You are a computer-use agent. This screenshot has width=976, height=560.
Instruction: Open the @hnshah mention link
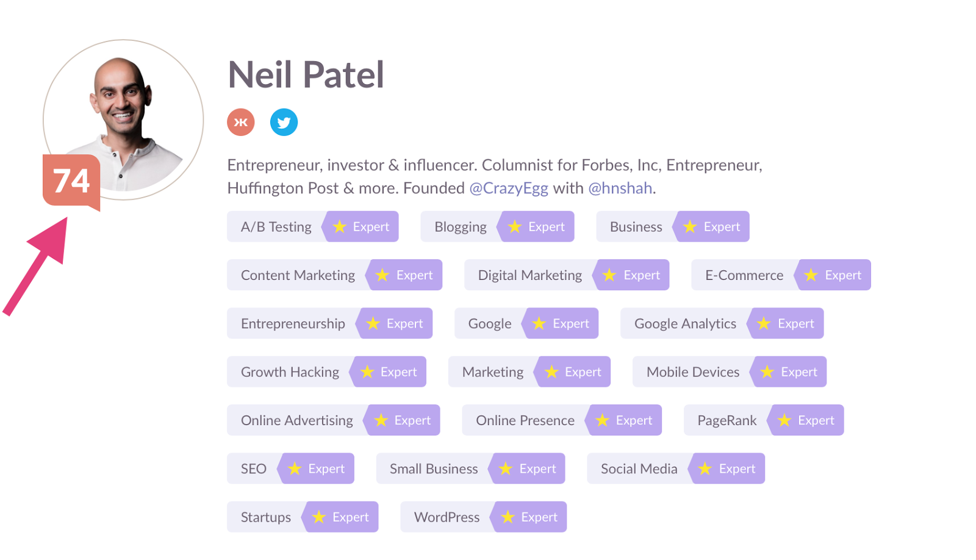620,188
